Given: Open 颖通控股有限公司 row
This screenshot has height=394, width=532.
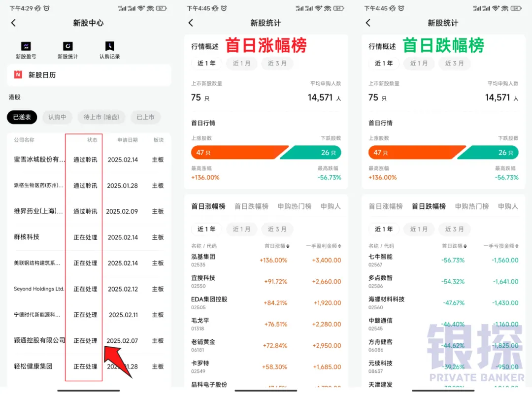Looking at the screenshot, I should [89, 340].
